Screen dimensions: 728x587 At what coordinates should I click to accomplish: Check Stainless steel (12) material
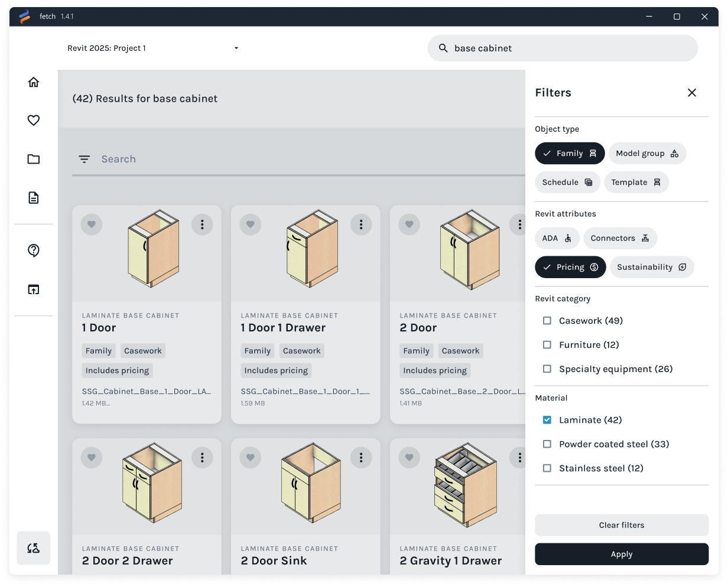(547, 468)
